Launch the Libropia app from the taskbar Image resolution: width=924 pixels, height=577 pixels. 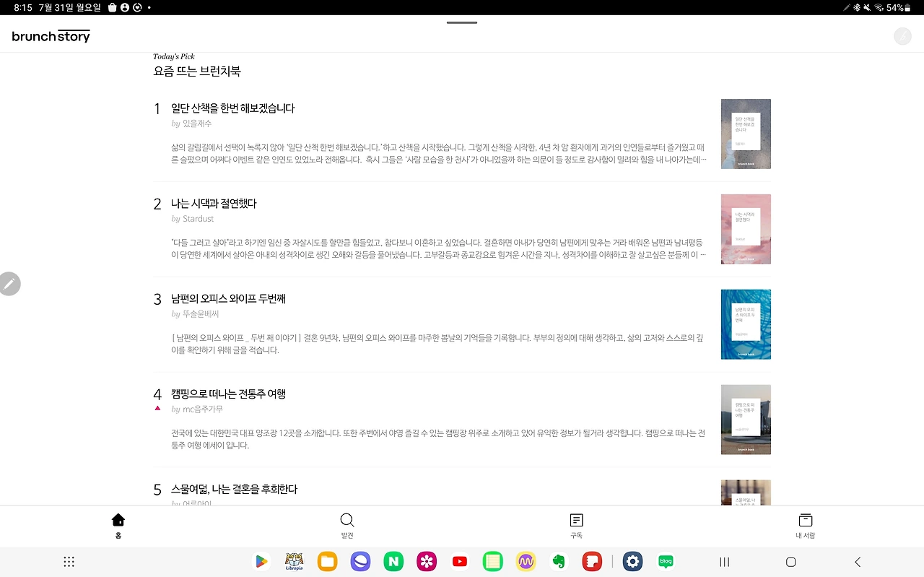[294, 562]
